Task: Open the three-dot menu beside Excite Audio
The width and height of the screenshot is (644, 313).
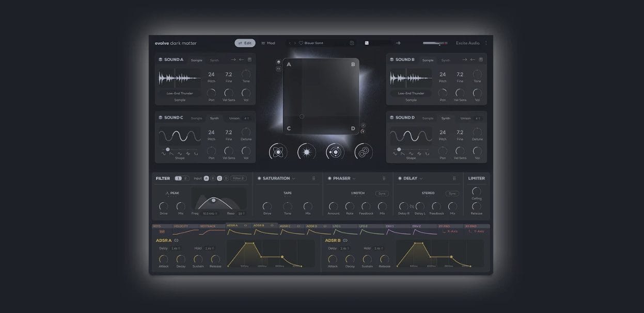Action: coord(485,43)
